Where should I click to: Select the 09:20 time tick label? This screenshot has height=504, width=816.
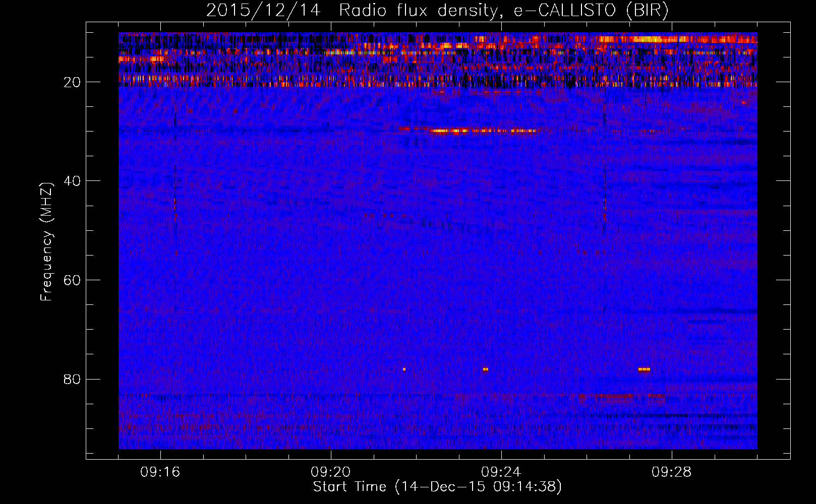tap(331, 472)
